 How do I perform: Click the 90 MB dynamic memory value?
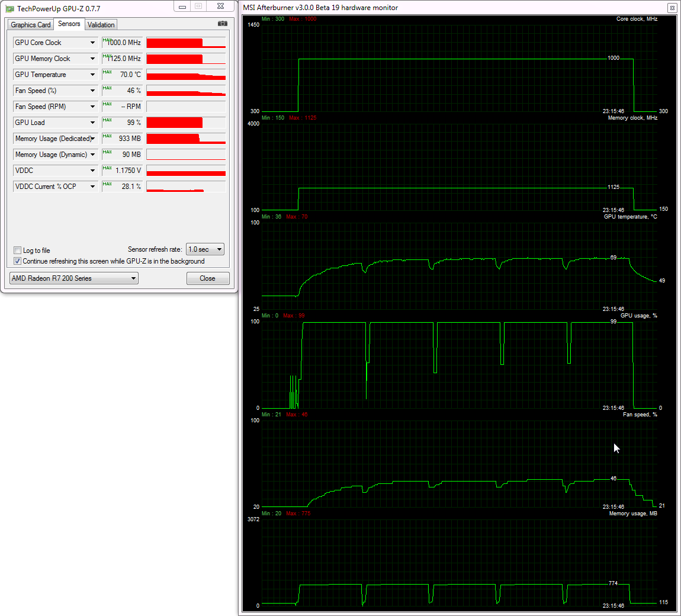click(x=122, y=155)
